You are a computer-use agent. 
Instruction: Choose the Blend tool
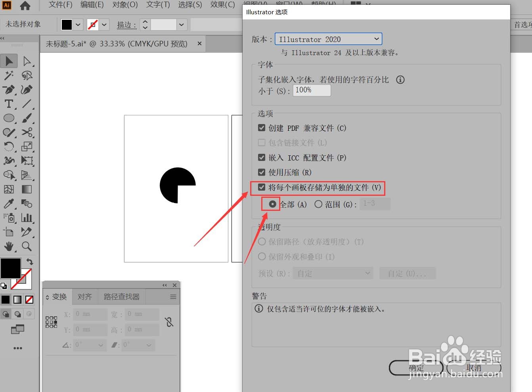click(27, 204)
